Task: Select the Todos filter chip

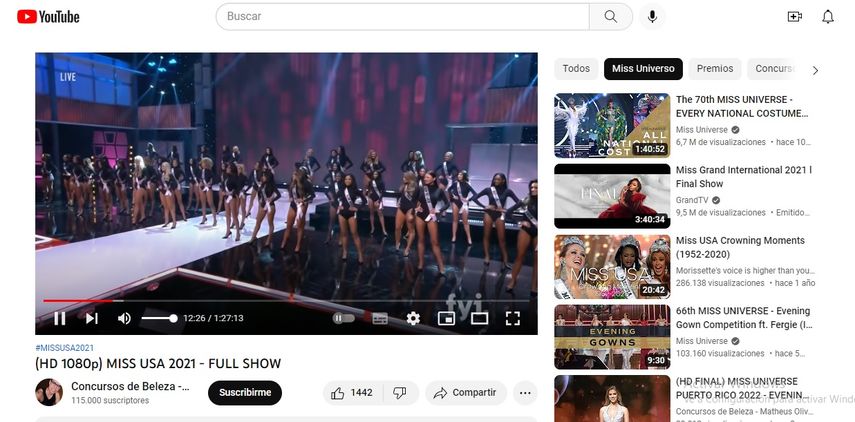Action: pos(576,69)
